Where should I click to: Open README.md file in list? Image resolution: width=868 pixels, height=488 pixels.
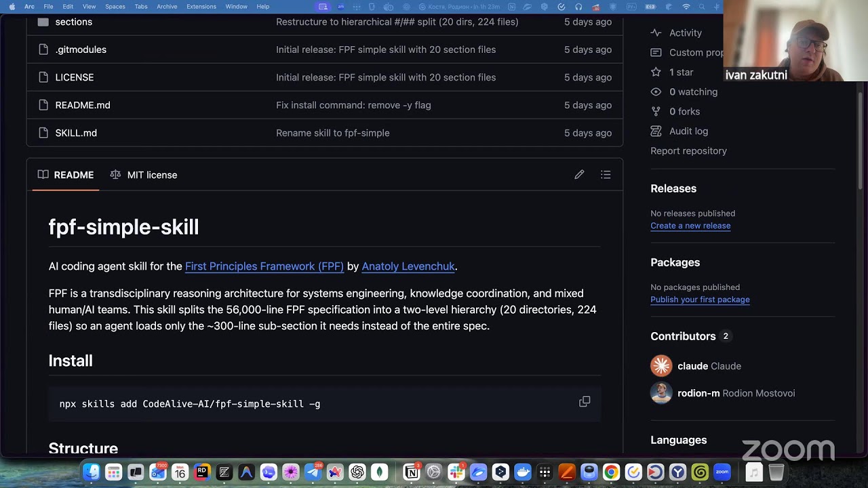pos(83,105)
